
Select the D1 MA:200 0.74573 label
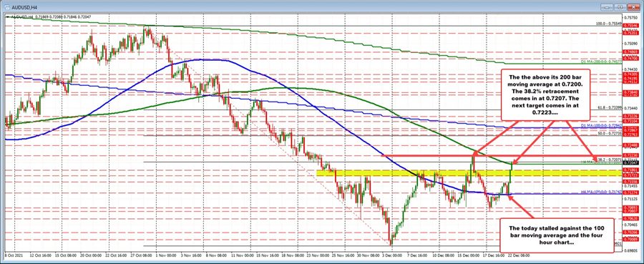click(x=601, y=62)
